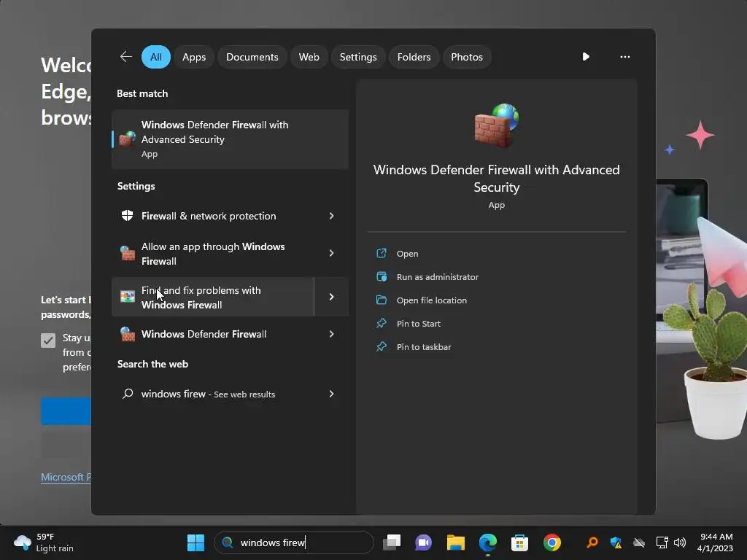Open windows firew web results
This screenshot has height=560, width=747.
pos(213,394)
